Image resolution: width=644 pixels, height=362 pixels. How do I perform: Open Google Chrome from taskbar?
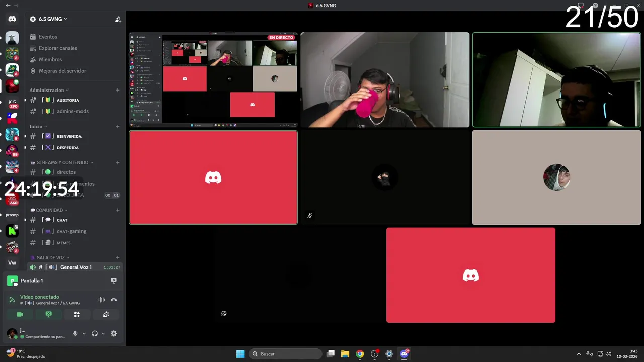pos(360,354)
